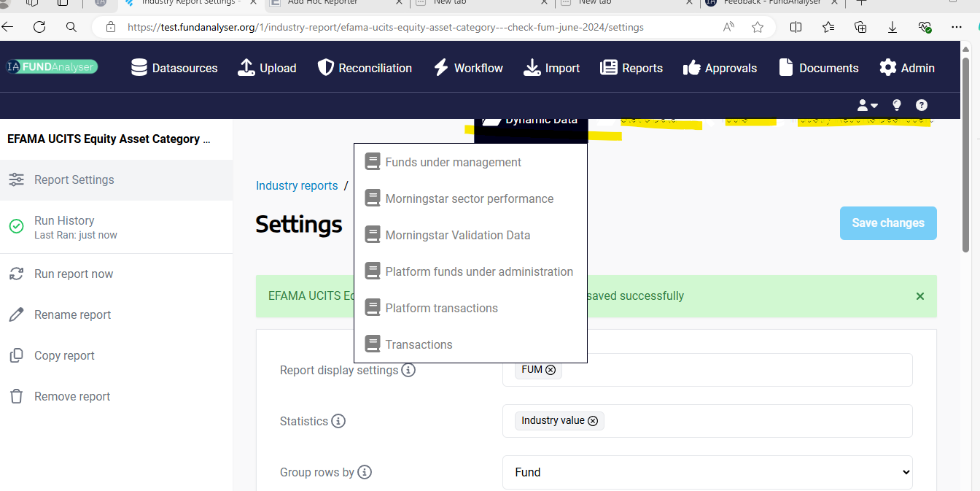Dismiss the green saved successfully banner
Viewport: 980px width, 491px height.
tap(919, 296)
